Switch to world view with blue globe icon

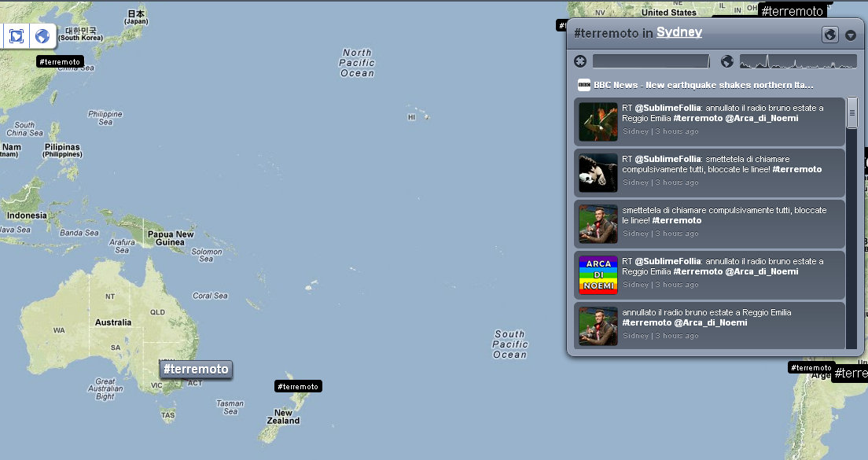[x=42, y=36]
